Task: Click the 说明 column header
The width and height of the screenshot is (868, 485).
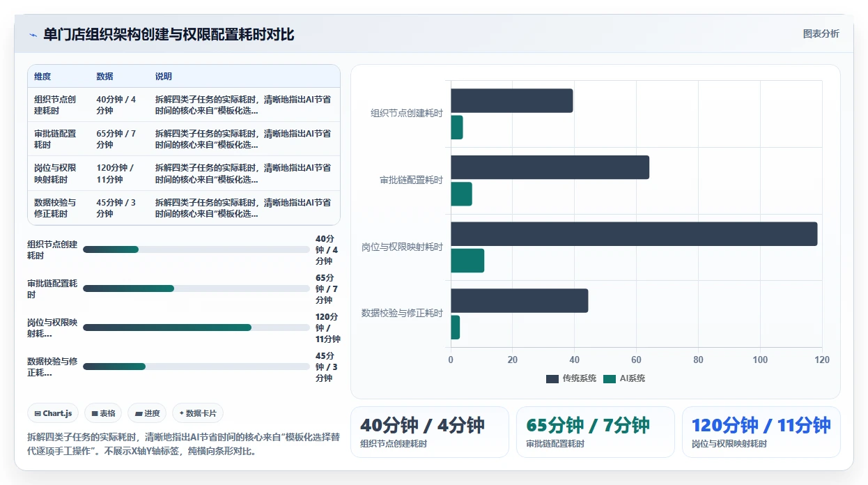Action: point(164,77)
